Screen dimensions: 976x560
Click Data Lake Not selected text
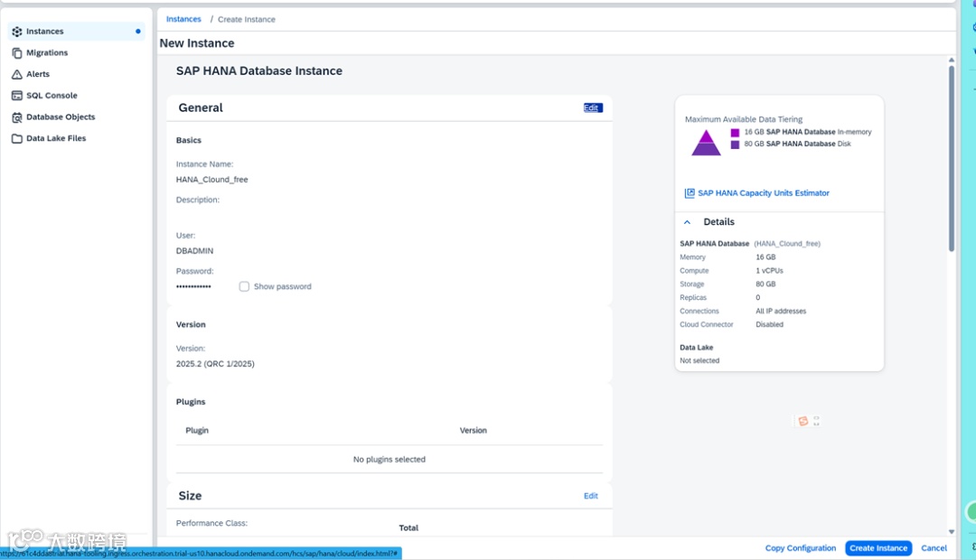(699, 360)
